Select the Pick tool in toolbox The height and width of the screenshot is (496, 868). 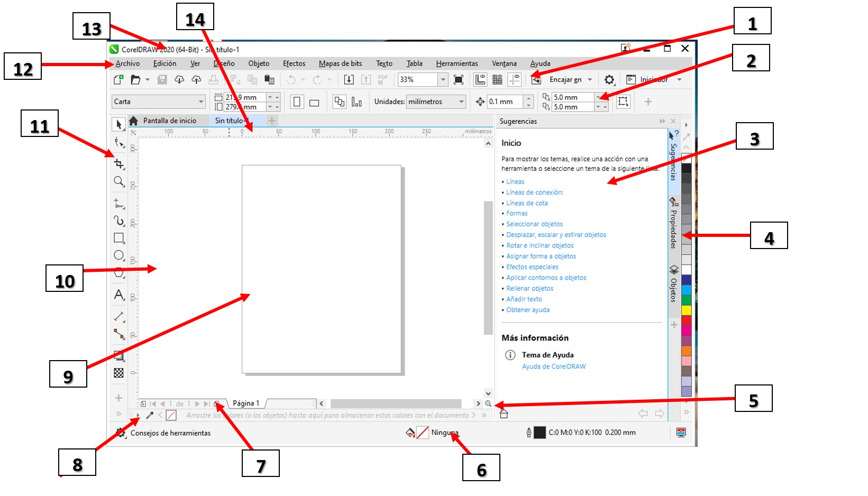[119, 124]
